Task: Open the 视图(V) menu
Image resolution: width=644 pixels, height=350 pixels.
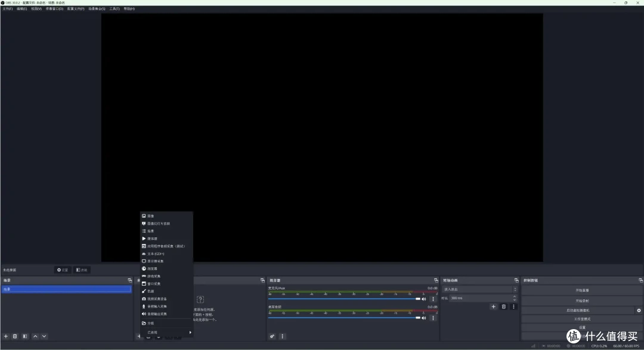Action: [36, 8]
